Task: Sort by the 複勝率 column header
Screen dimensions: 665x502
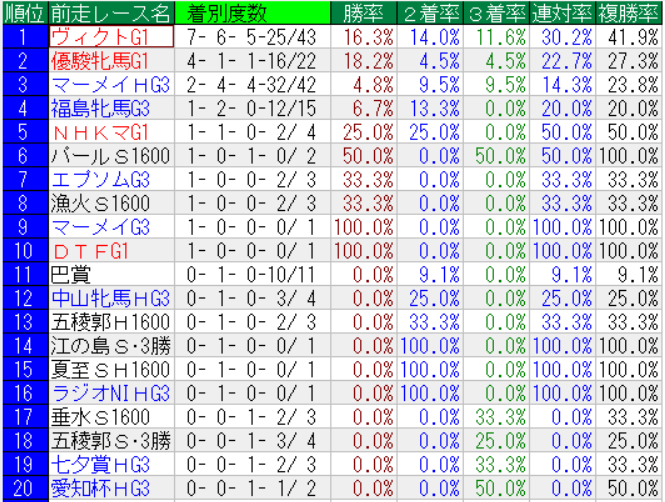Action: pyautogui.click(x=629, y=13)
